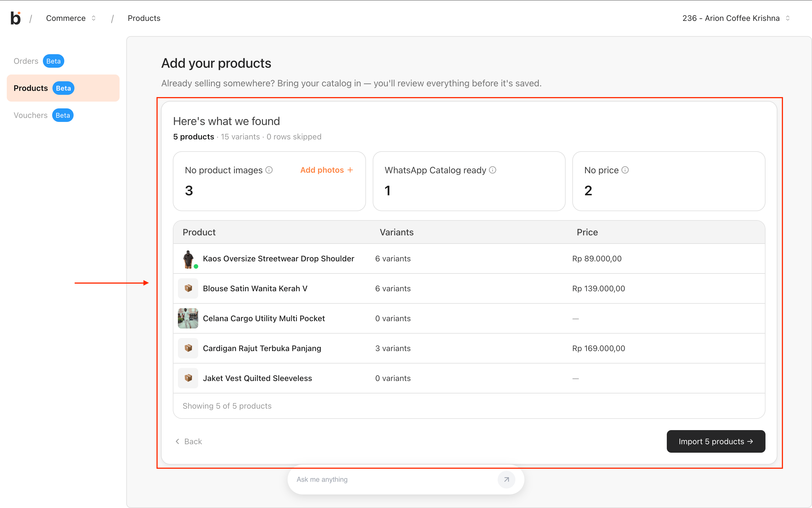Select Kaos Oversize Streetwear Drop Shoulder product name
This screenshot has height=508, width=812.
click(x=279, y=259)
